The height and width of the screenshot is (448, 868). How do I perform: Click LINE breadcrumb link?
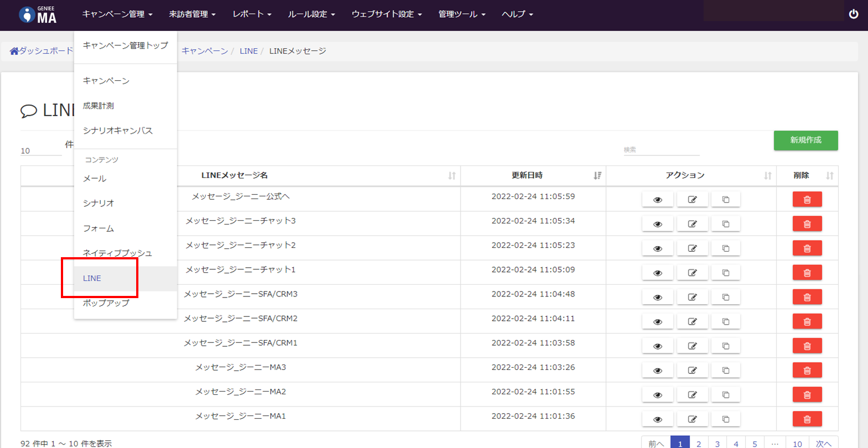[x=249, y=51]
